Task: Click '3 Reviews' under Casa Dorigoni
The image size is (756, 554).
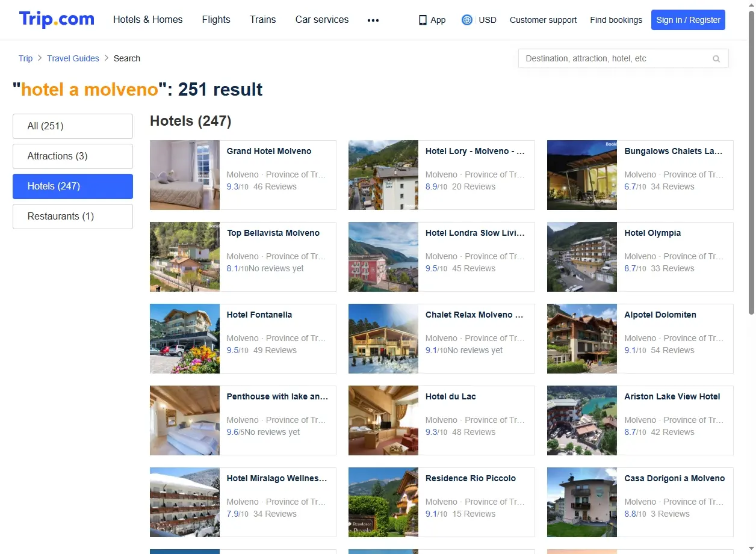Action: 670,514
